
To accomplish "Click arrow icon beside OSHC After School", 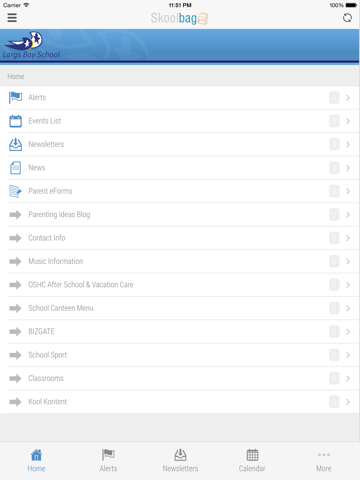I will coord(15,285).
